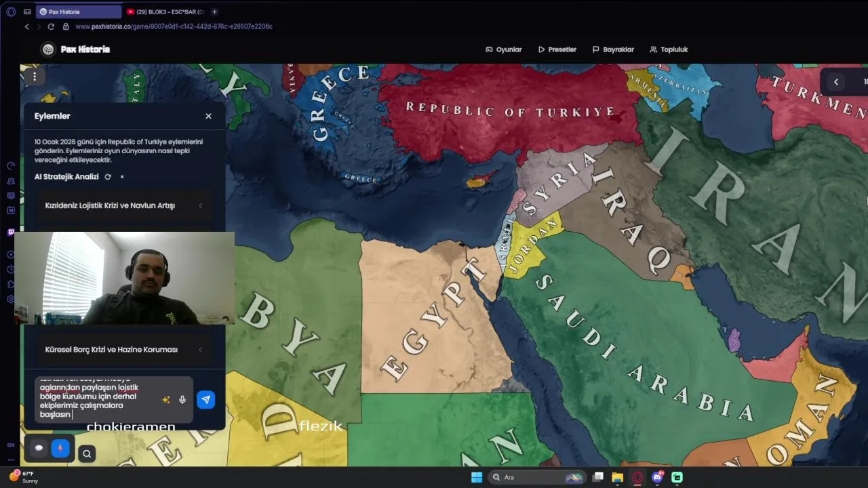Screen dimensions: 868x488
Task: Switch to the Pax Historia browser tab
Action: [78, 12]
